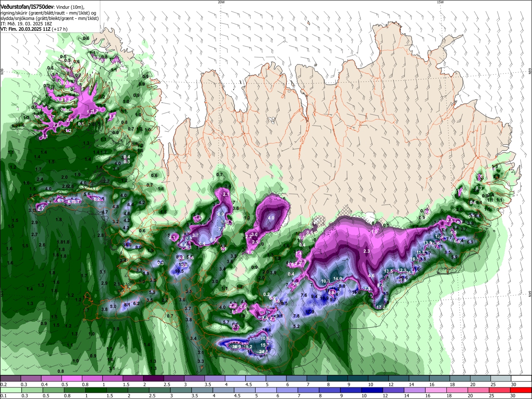Screen dimensions: 532x399
Task: Click the 'rigning/skúrir' legend description line
Action: [48, 12]
